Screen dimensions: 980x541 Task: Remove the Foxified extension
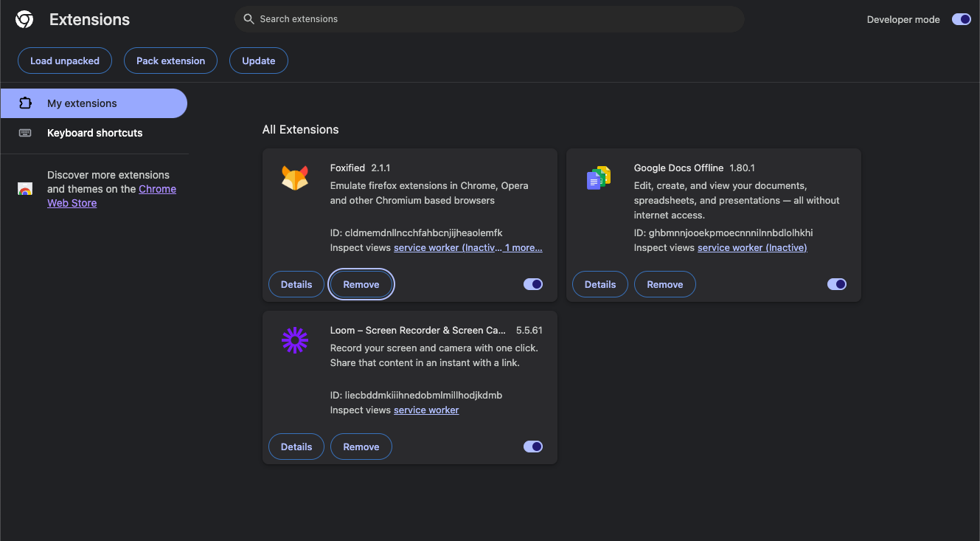[x=361, y=284]
